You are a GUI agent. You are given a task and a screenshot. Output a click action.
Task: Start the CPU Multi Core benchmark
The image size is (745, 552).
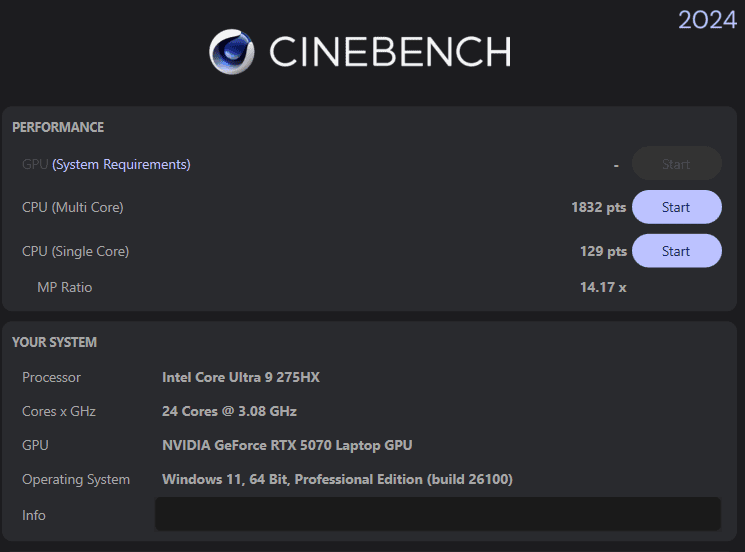(x=677, y=207)
